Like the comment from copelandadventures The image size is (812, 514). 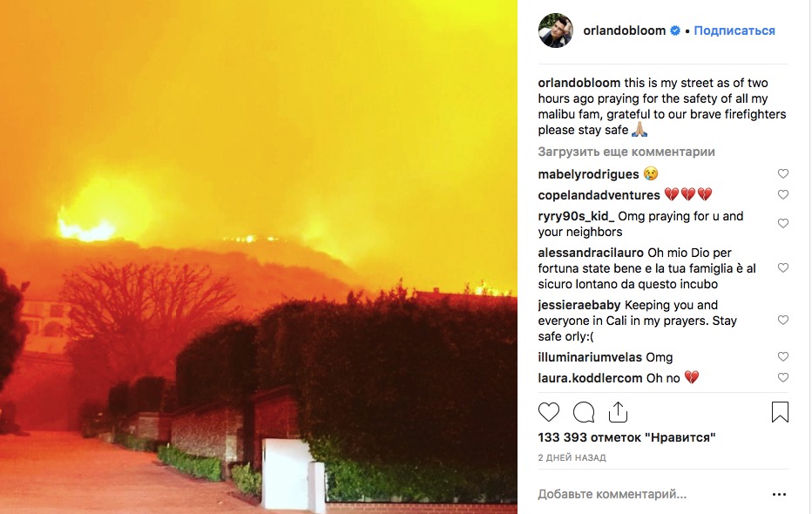point(783,194)
